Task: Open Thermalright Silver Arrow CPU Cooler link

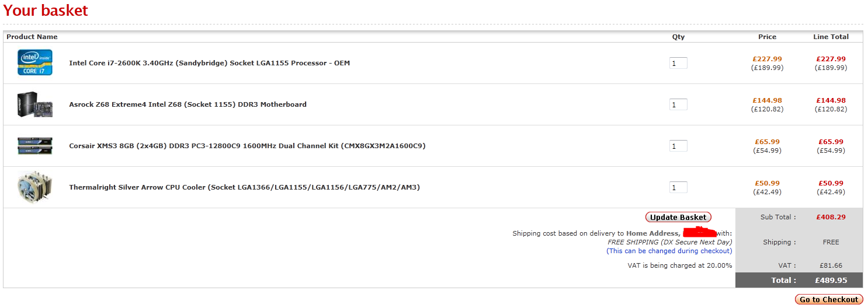Action: 244,187
